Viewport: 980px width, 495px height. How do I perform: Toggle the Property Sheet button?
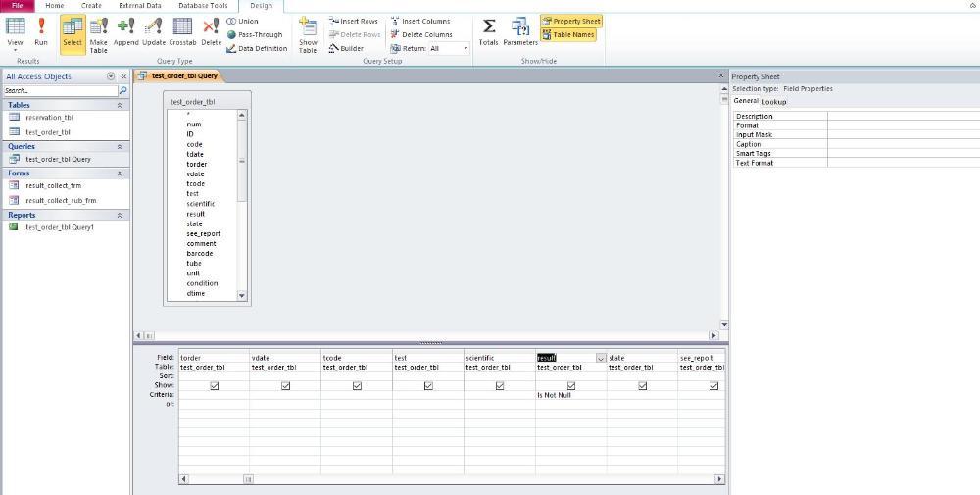pyautogui.click(x=571, y=21)
